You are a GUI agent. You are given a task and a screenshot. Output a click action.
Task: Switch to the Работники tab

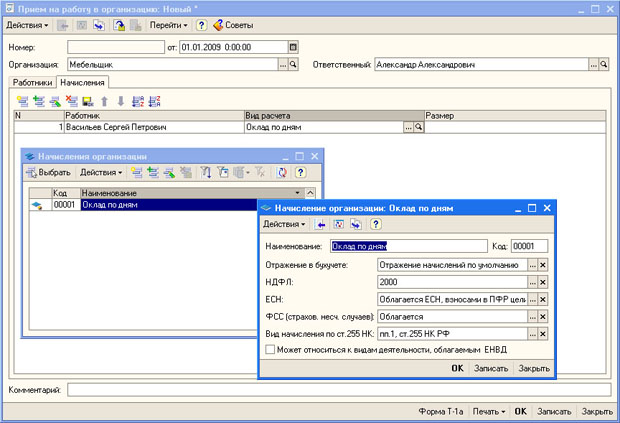coord(32,82)
